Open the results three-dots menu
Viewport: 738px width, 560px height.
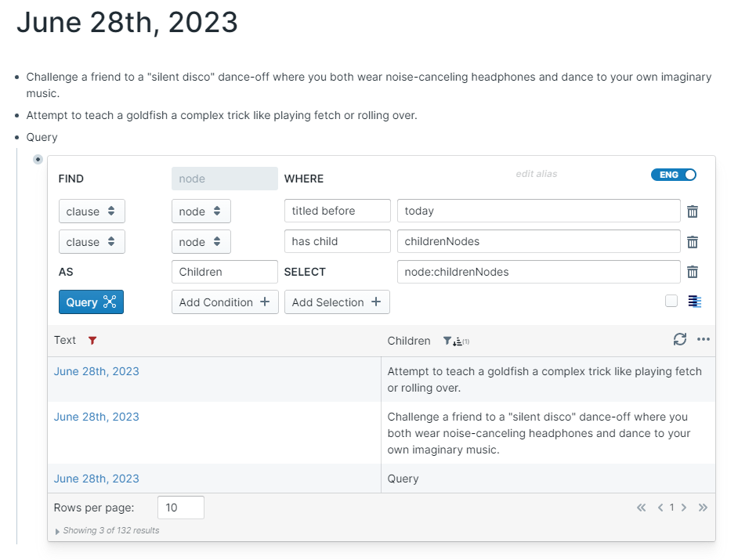(x=704, y=340)
